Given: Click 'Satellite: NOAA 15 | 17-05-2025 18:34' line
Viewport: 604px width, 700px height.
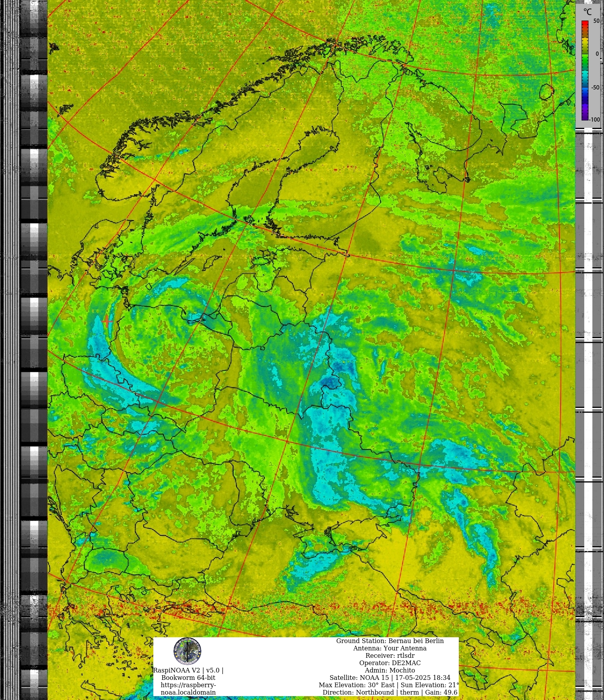Looking at the screenshot, I should [390, 678].
